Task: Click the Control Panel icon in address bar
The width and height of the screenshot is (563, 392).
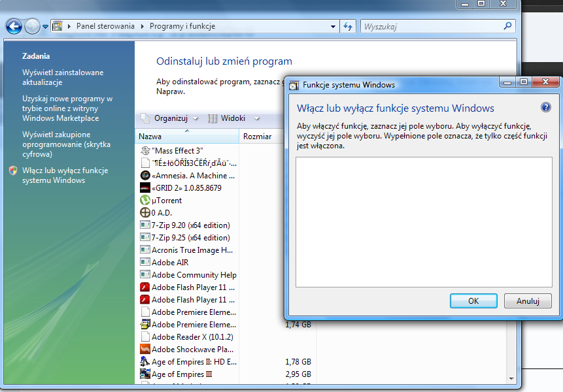Action: coord(57,26)
